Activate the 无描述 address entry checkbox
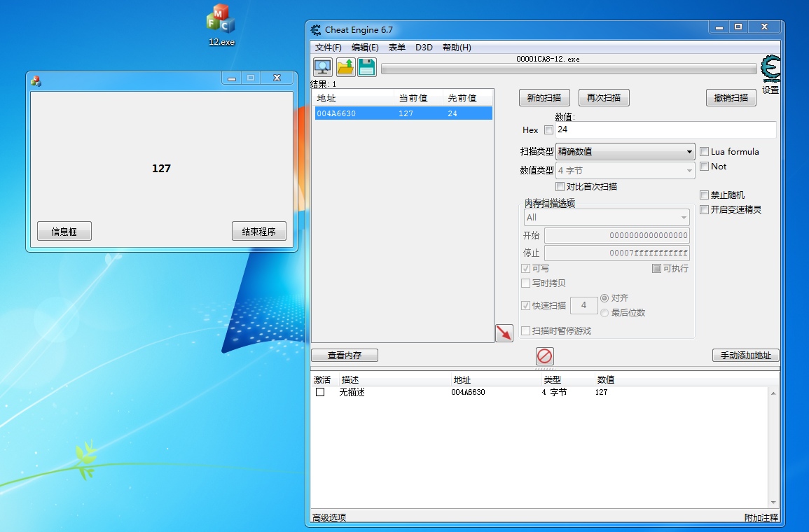The width and height of the screenshot is (809, 532). tap(320, 392)
